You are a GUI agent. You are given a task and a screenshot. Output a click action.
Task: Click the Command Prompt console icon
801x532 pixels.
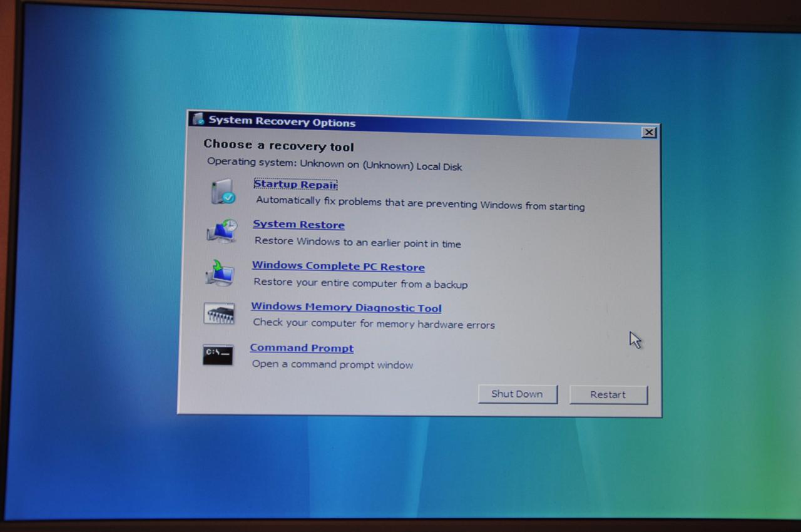point(218,355)
